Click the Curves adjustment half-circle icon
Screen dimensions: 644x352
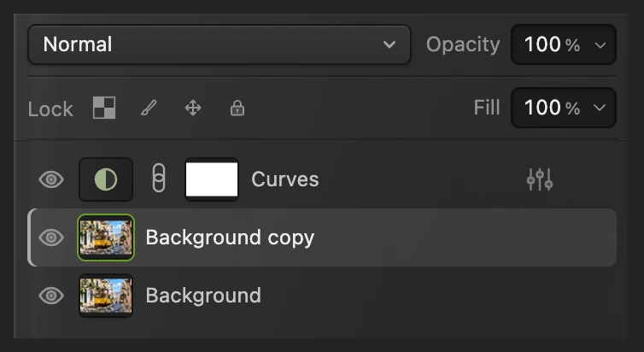pyautogui.click(x=106, y=179)
